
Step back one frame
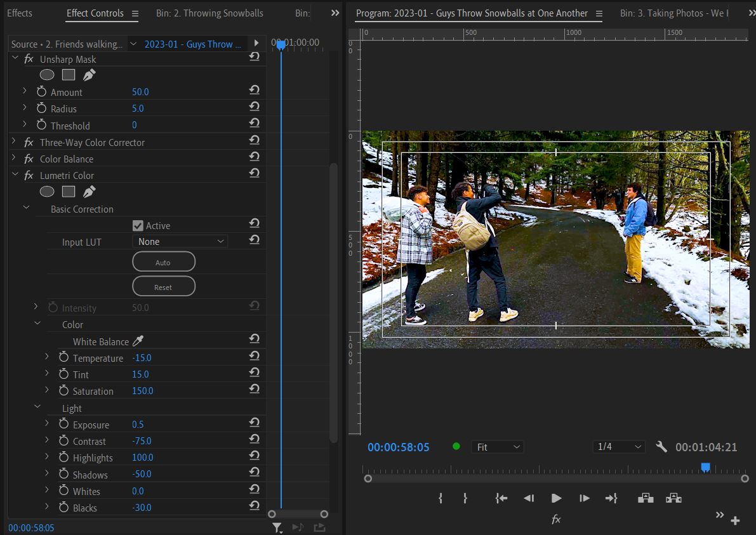[x=529, y=498]
